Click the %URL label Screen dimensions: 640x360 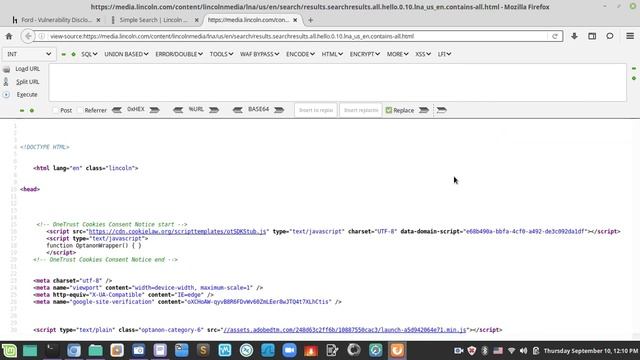tap(196, 109)
